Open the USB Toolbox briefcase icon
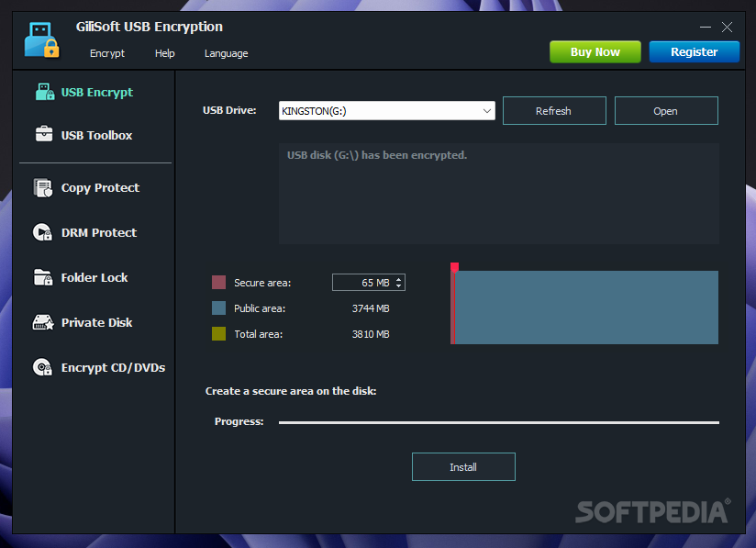 pos(44,134)
